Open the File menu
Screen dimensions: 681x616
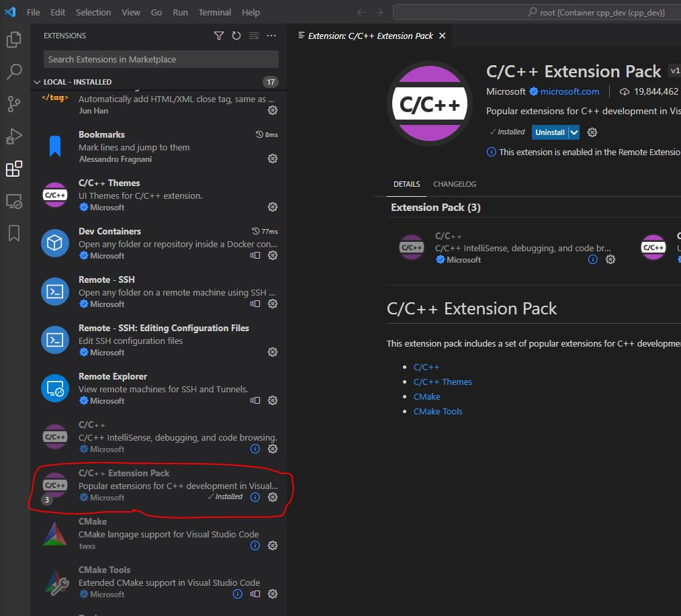click(x=33, y=12)
